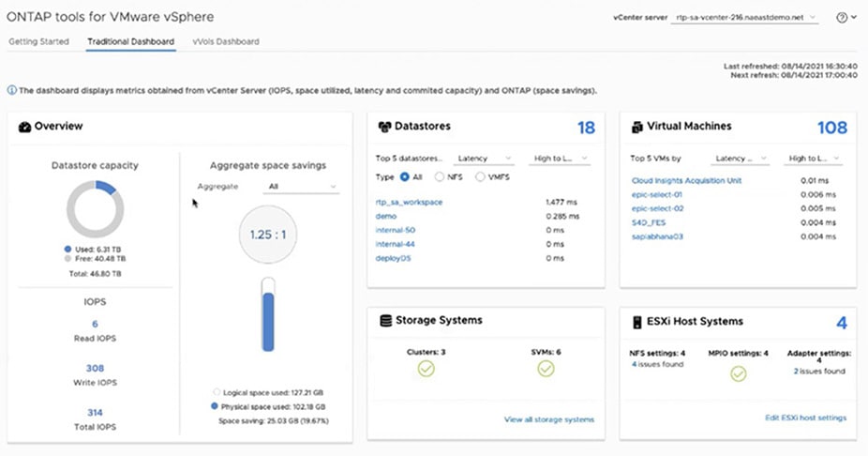Open the demo datastore link

(386, 216)
